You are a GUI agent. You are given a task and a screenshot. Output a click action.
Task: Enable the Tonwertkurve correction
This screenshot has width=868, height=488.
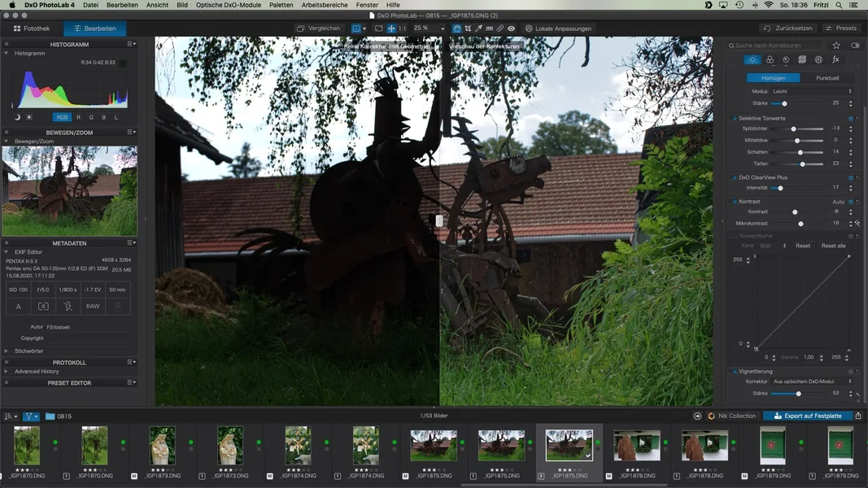pyautogui.click(x=735, y=236)
